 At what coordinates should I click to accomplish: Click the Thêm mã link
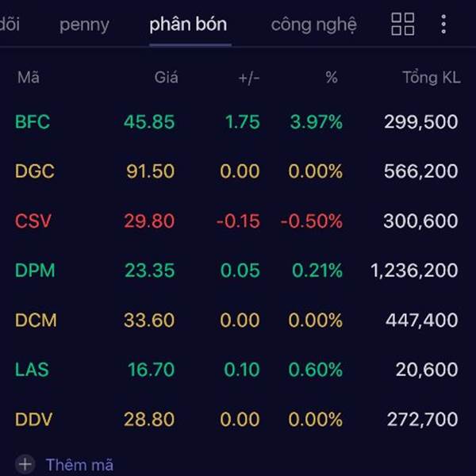click(79, 465)
